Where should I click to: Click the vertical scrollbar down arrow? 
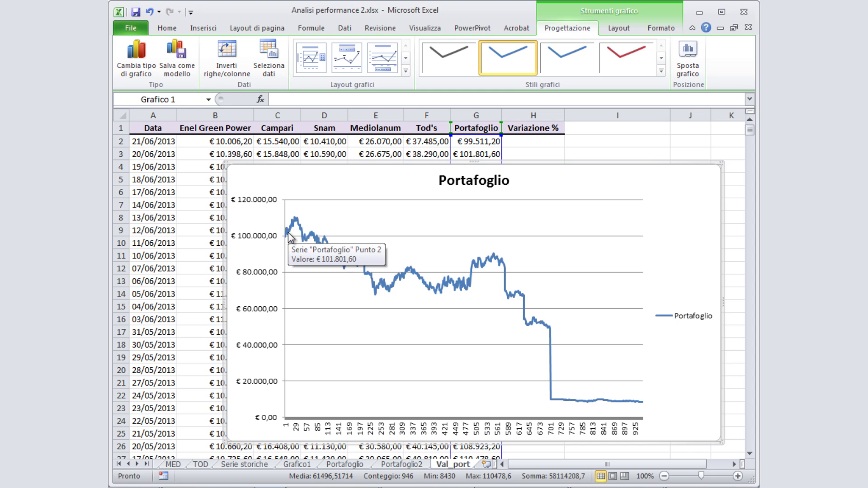point(750,453)
